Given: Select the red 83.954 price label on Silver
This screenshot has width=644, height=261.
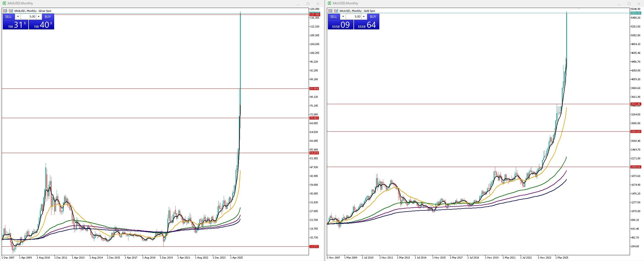Looking at the screenshot, I should [x=314, y=89].
